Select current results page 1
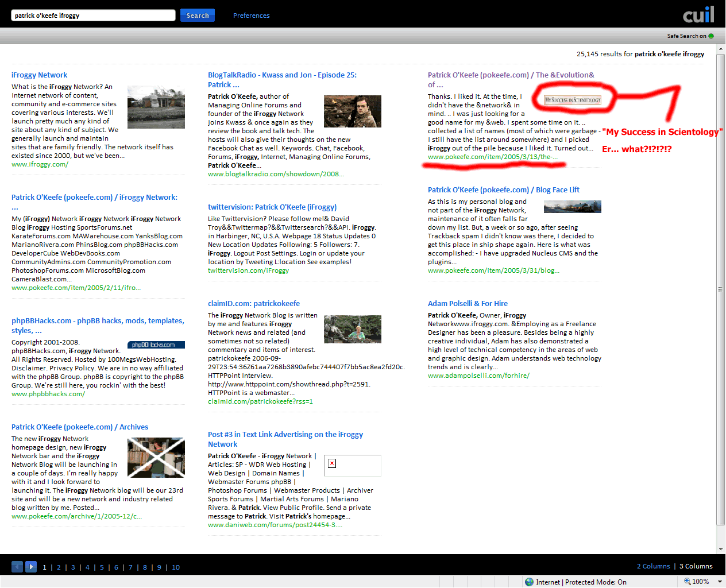This screenshot has height=588, width=726. 44,567
